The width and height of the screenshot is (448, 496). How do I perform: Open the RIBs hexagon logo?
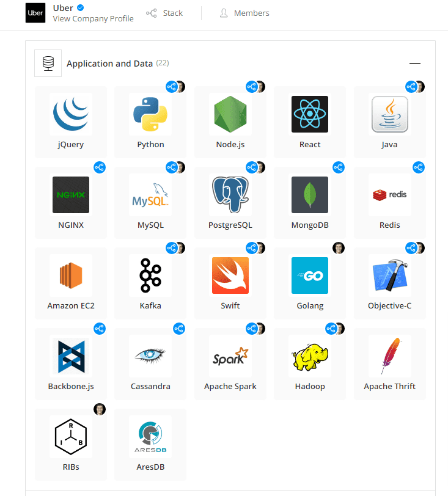pos(71,437)
